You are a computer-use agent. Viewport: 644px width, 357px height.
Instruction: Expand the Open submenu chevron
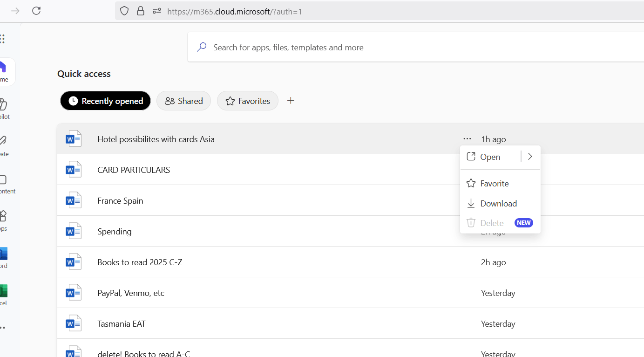530,157
